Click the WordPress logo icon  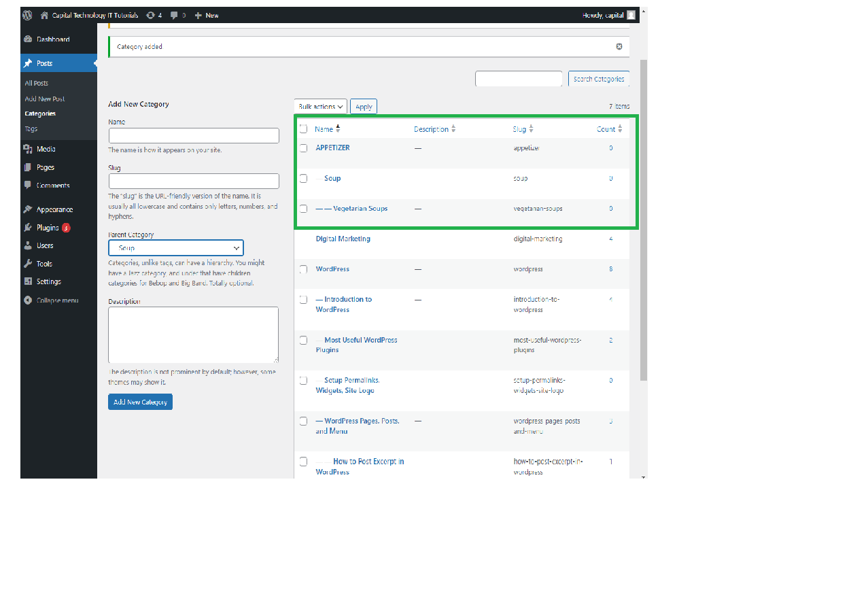click(x=27, y=15)
